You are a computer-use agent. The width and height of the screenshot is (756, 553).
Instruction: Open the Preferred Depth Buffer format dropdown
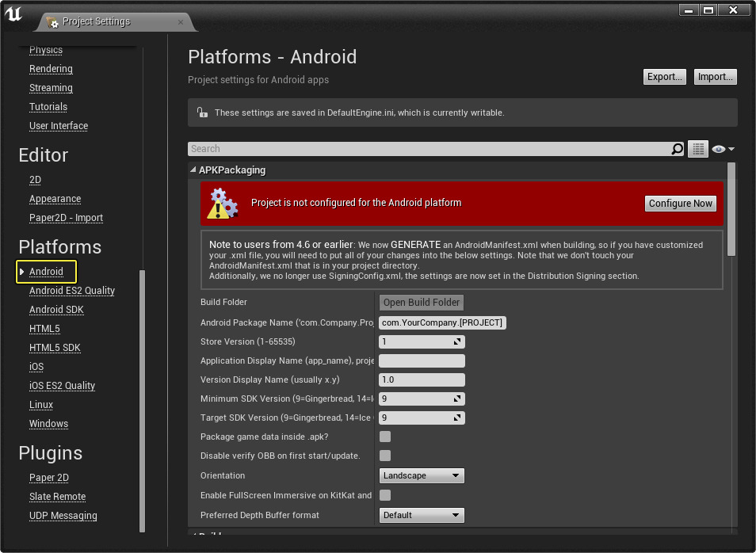[422, 515]
